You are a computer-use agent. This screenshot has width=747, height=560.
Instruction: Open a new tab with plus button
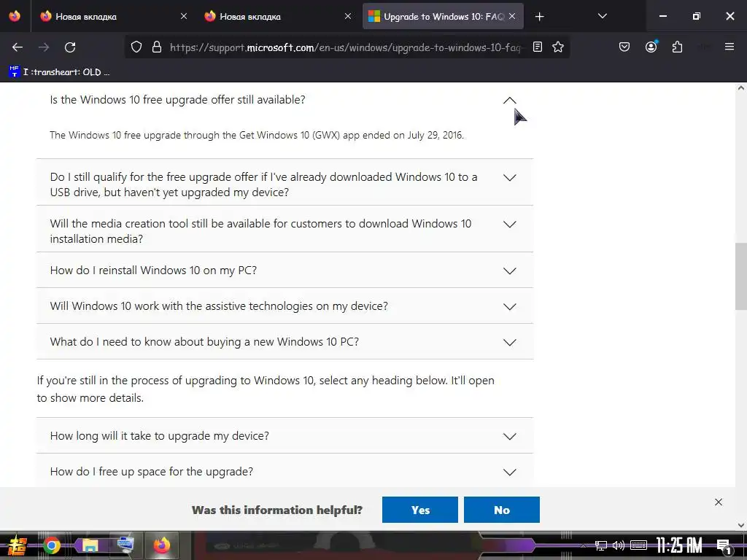pyautogui.click(x=539, y=17)
